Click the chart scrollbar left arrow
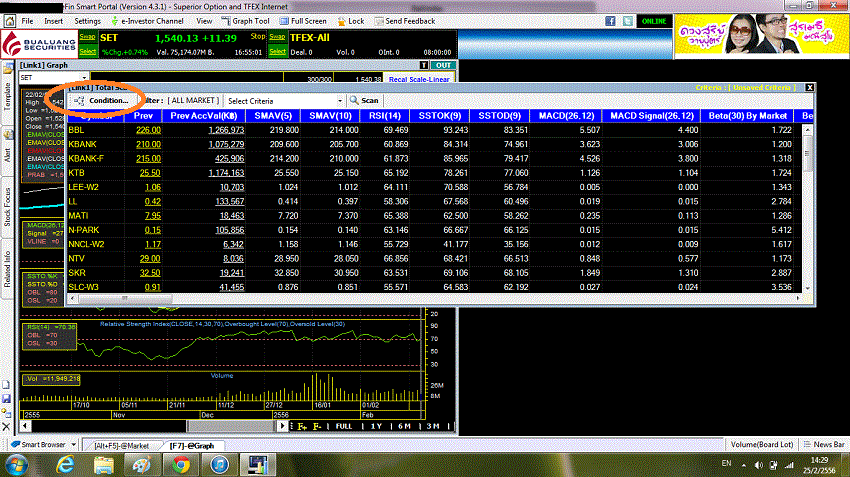The image size is (850, 477). 25,426
